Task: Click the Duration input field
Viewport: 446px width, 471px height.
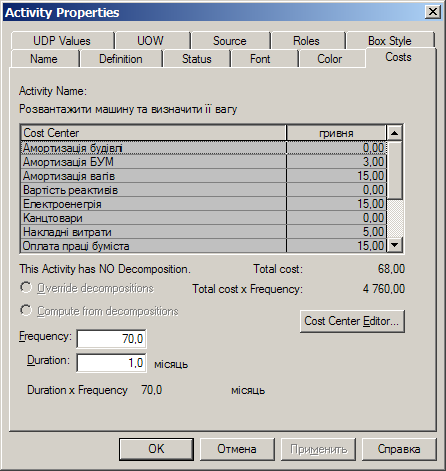Action: point(111,363)
